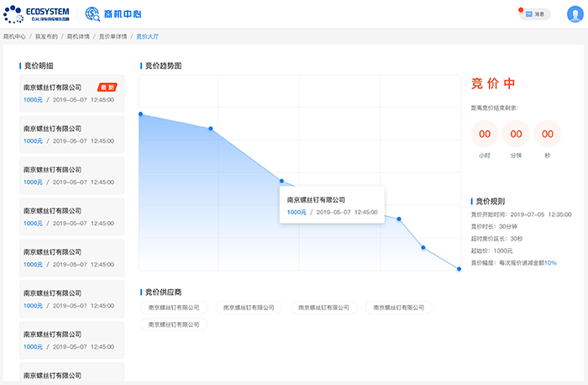Go to 商机中心 in the breadcrumb
Viewport: 588px width, 385px height.
[14, 36]
